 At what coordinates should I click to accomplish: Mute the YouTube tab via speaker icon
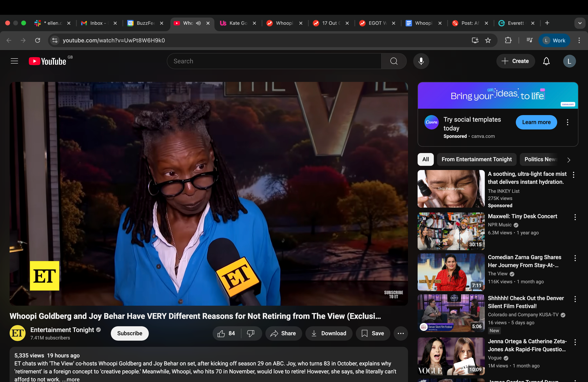click(x=198, y=23)
